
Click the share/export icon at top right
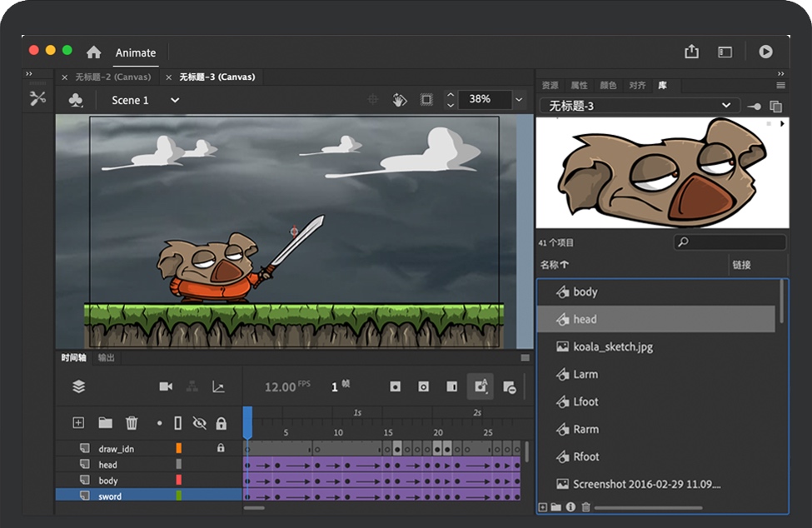(691, 52)
